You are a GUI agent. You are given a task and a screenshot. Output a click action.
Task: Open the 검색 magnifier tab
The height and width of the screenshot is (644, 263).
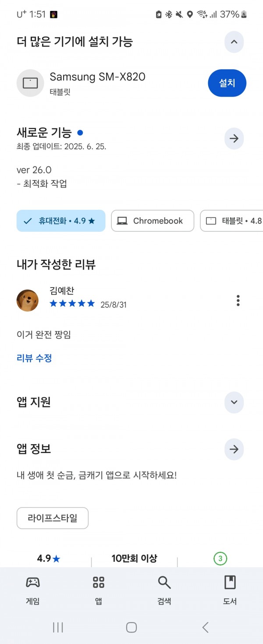164,590
